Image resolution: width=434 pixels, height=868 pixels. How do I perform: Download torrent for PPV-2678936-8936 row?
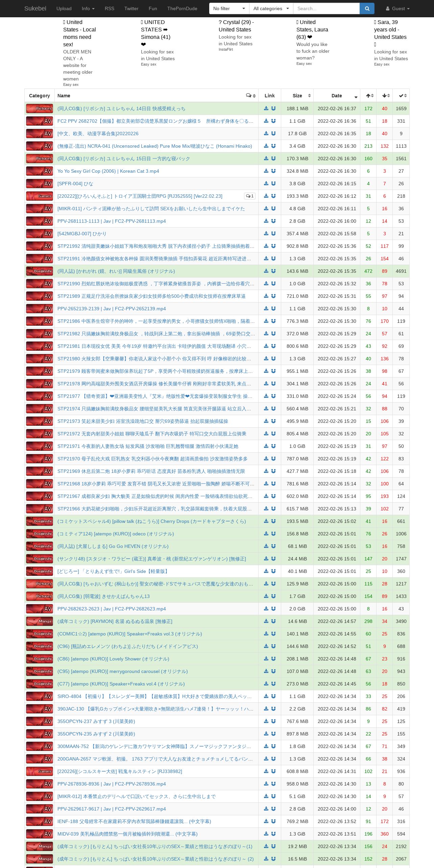266,784
